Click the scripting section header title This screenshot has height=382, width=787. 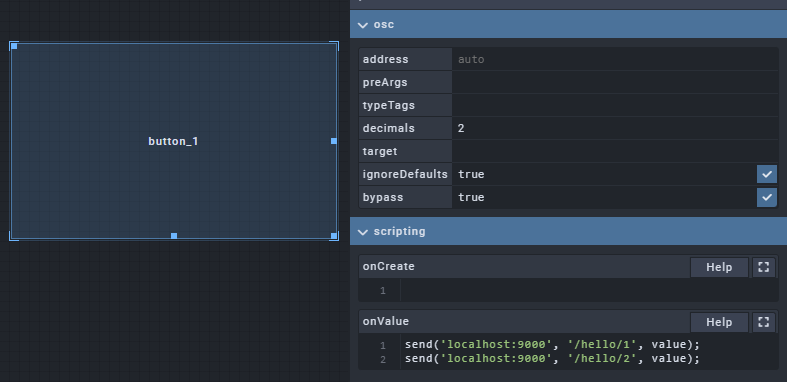400,231
